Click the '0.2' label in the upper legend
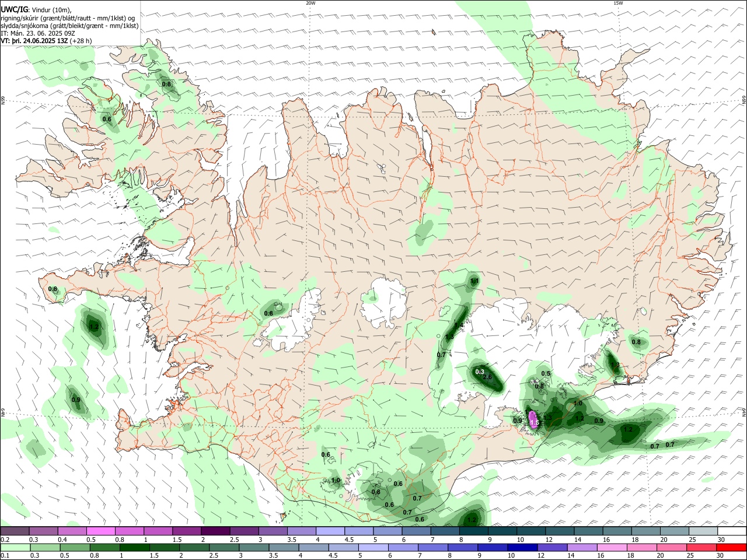Image resolution: width=747 pixels, height=560 pixels. click(x=5, y=540)
